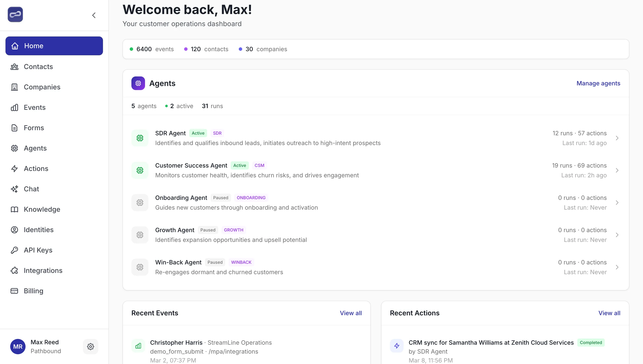Viewport: 643px width, 364px height.
Task: Click the 120 contacts stat
Action: click(206, 49)
